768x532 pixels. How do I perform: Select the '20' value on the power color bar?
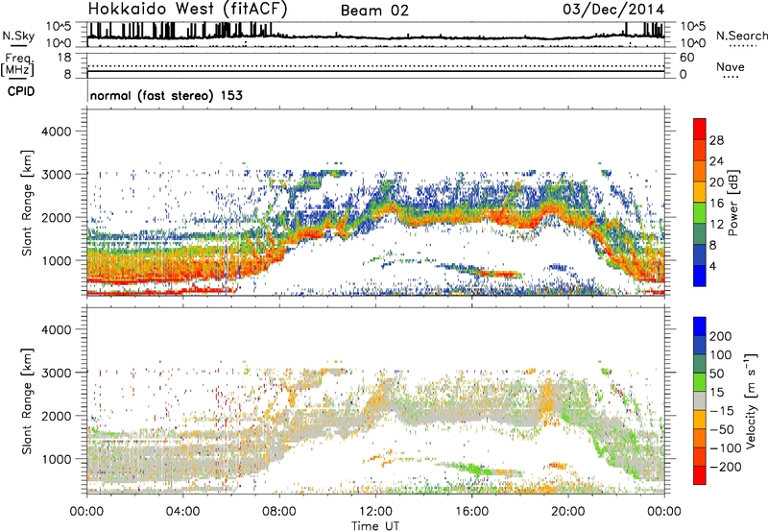[x=716, y=182]
